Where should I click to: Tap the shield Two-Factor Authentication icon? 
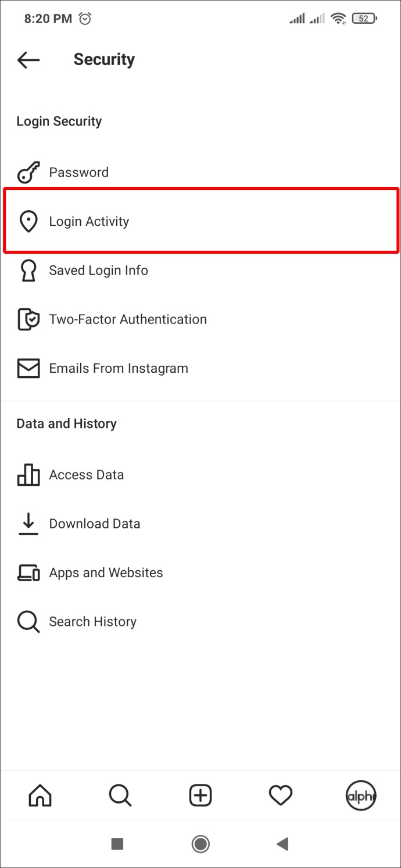pos(28,319)
